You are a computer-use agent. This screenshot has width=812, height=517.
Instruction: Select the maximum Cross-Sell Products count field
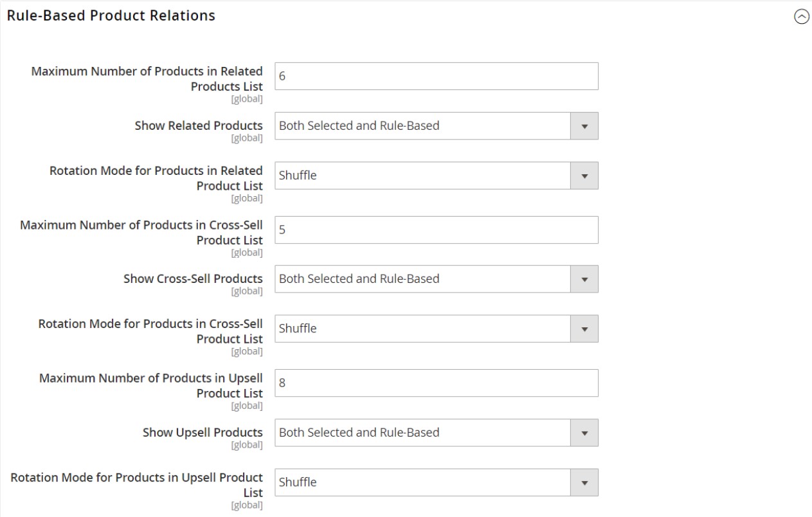(x=437, y=229)
